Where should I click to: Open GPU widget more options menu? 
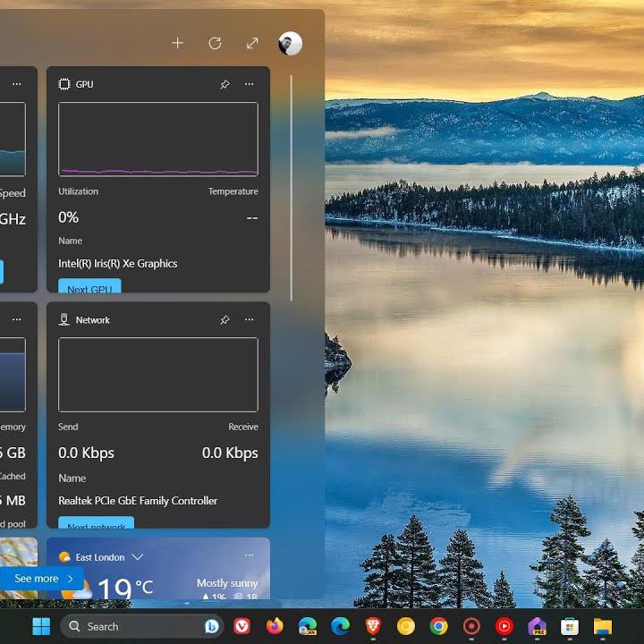[x=250, y=84]
